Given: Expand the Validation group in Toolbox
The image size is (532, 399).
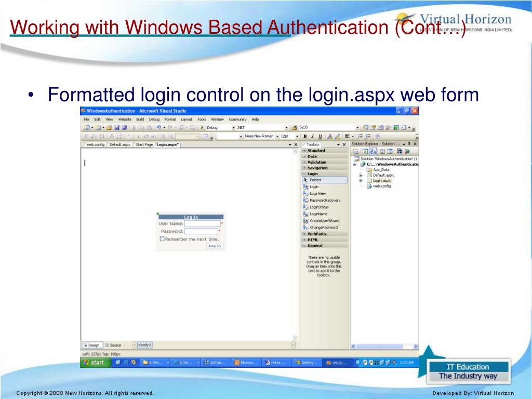Looking at the screenshot, I should pos(304,162).
